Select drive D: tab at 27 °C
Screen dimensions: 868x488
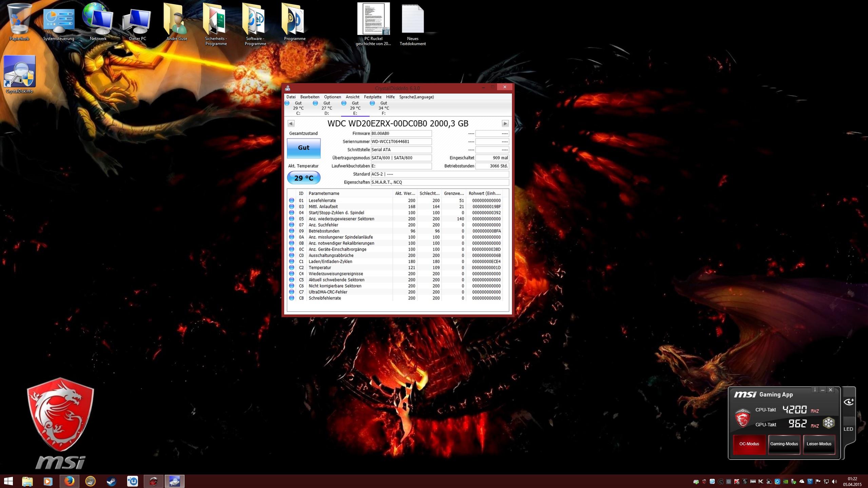[326, 108]
